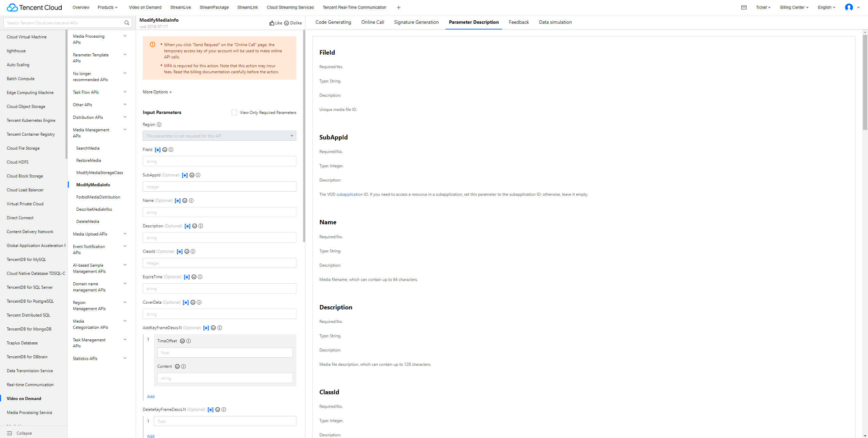Click the plus icon after Tencent Real-Time Communication
This screenshot has width=868, height=438.
(x=399, y=7)
